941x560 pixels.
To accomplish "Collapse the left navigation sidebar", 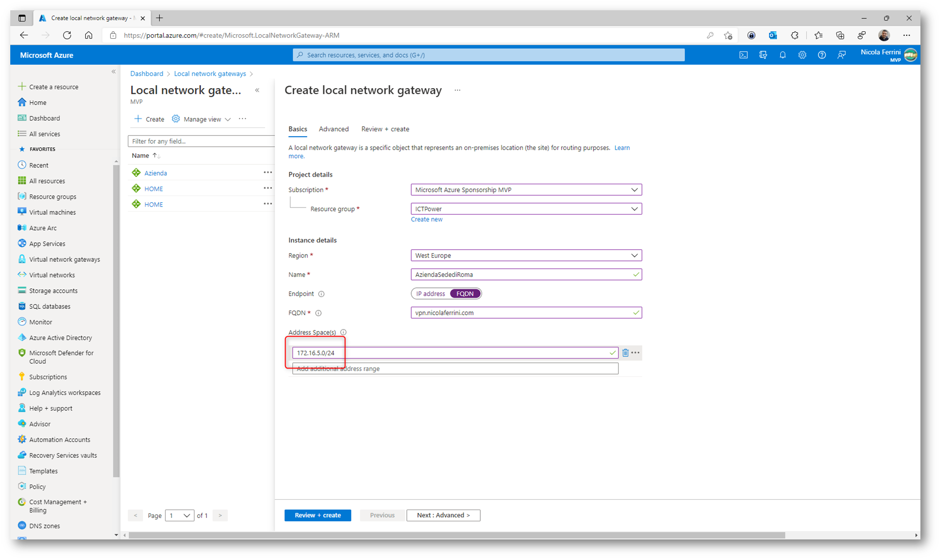I will (x=114, y=71).
